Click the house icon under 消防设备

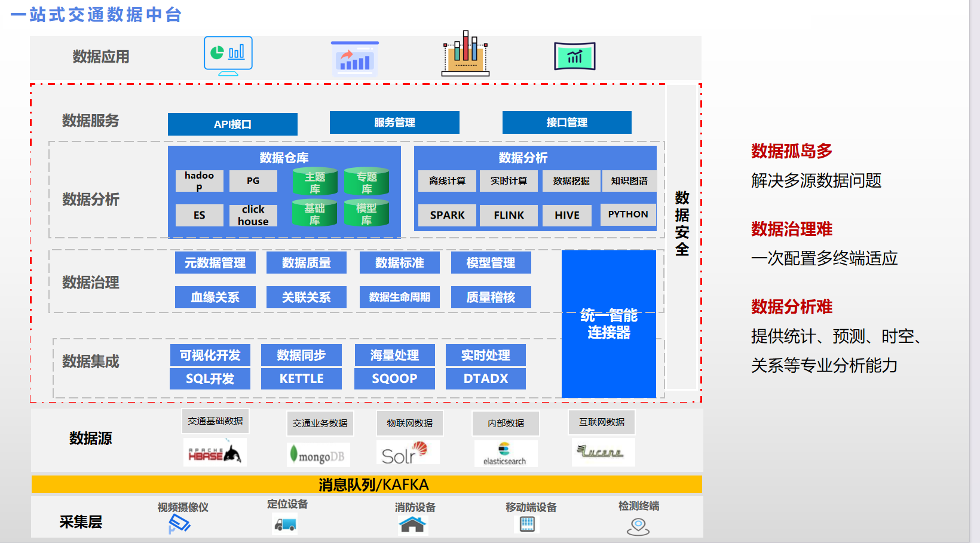tap(412, 524)
